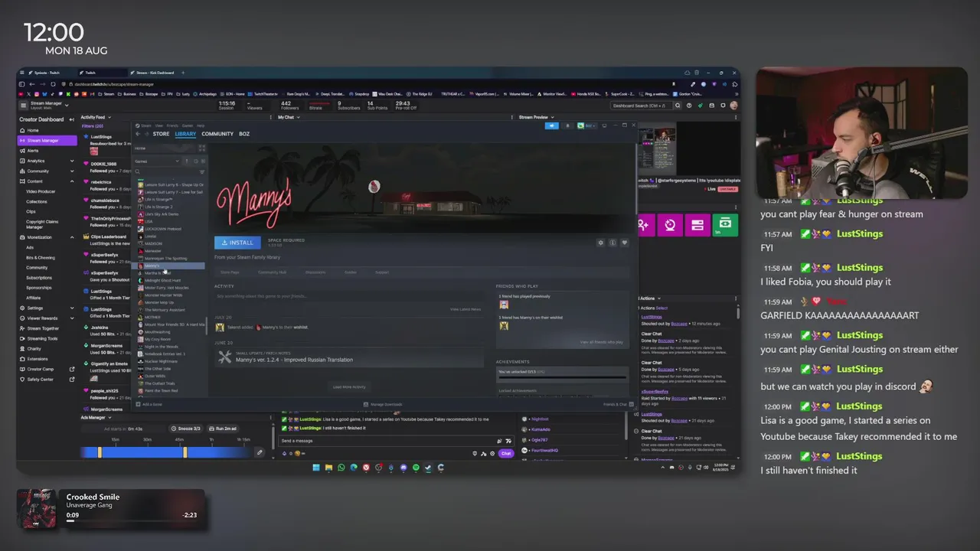Open Manny's game settings gear icon
The width and height of the screenshot is (980, 551).
click(601, 243)
